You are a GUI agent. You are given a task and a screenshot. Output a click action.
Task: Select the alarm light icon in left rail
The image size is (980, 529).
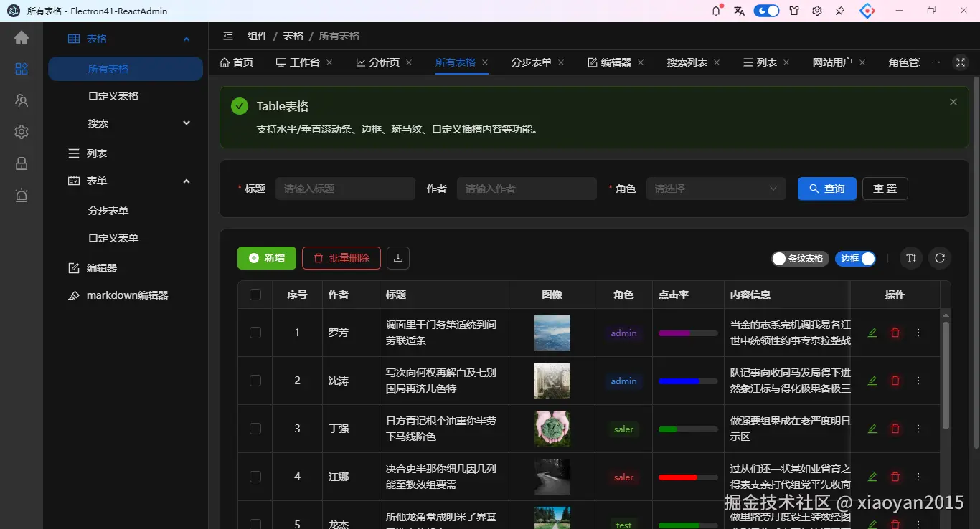(22, 195)
